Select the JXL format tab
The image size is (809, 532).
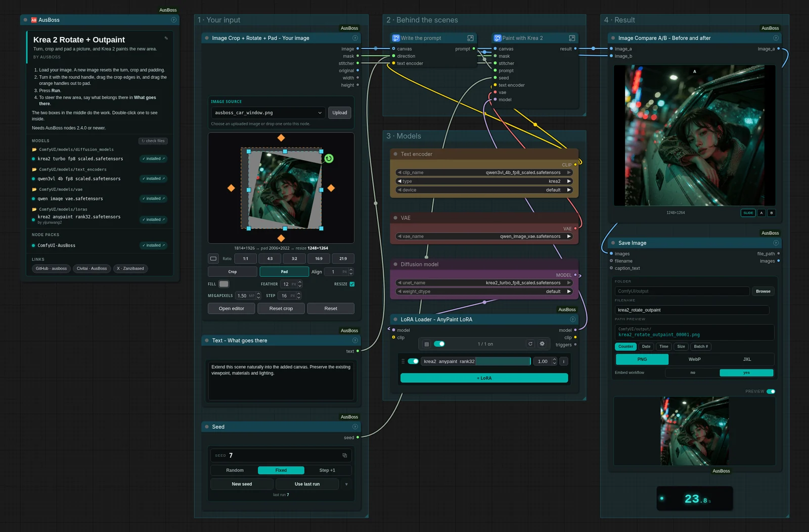(x=747, y=359)
